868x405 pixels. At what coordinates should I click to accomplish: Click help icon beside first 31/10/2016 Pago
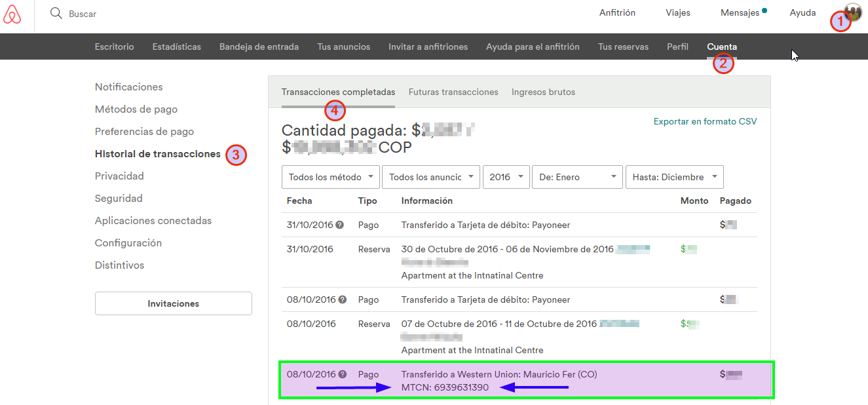tap(339, 225)
